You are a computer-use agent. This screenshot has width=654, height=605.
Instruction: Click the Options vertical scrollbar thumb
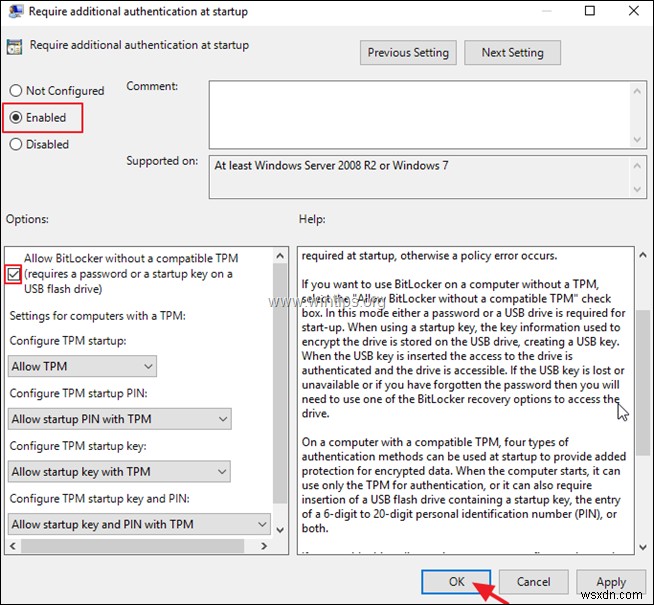click(x=280, y=384)
